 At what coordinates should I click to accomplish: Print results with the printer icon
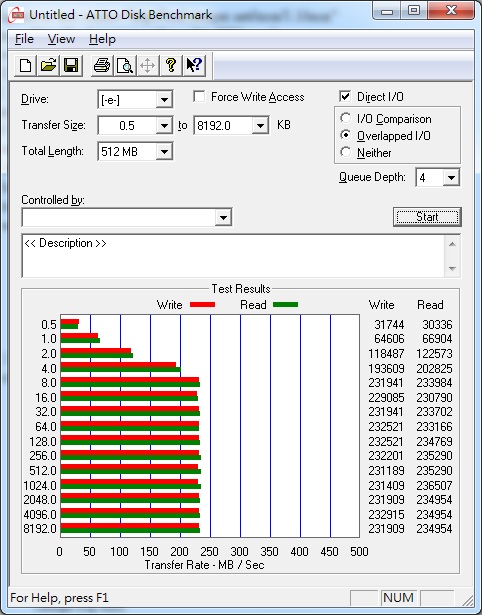click(102, 65)
